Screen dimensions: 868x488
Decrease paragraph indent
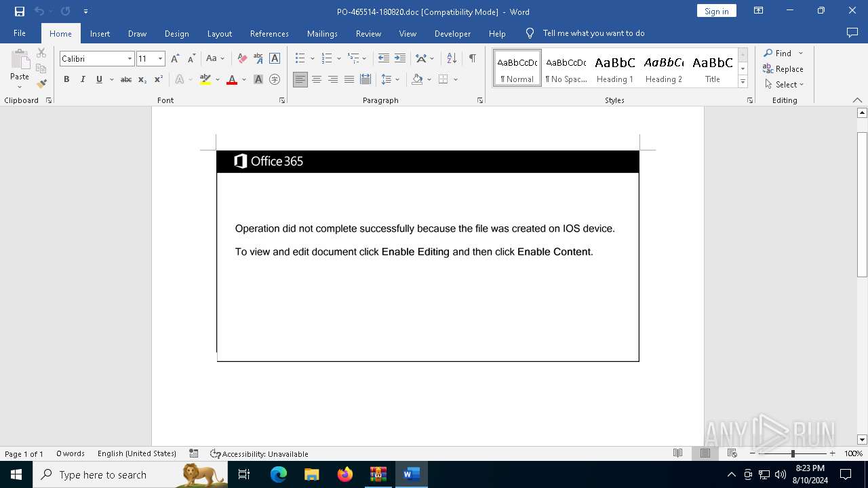[384, 58]
